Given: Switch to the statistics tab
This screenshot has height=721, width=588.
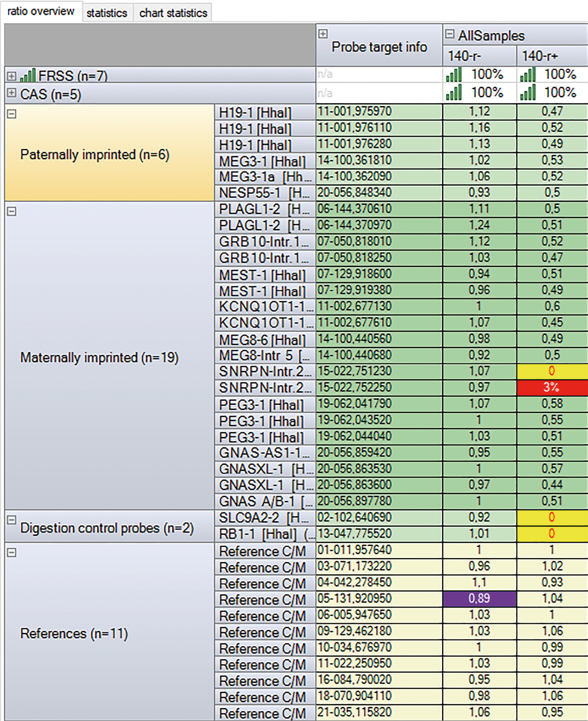Looking at the screenshot, I should (107, 13).
